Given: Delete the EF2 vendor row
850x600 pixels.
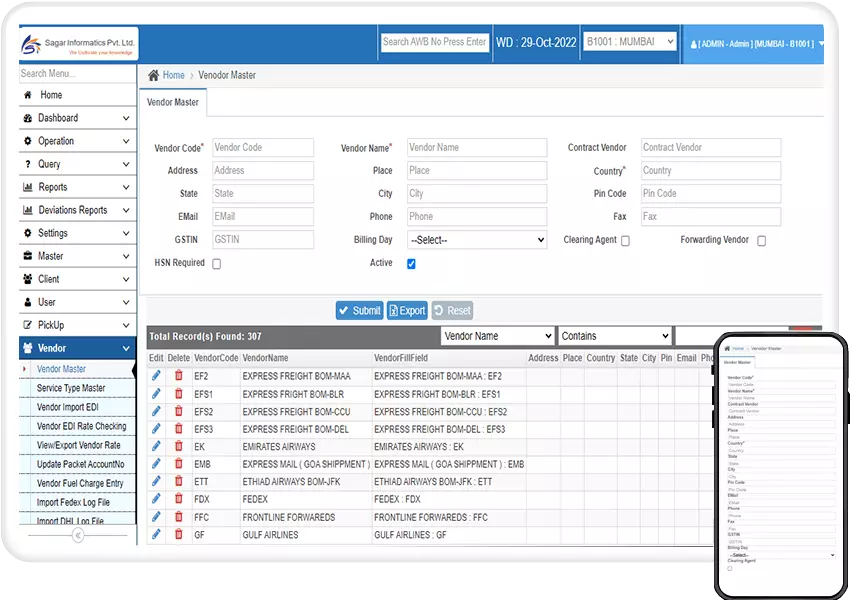Looking at the screenshot, I should point(178,376).
